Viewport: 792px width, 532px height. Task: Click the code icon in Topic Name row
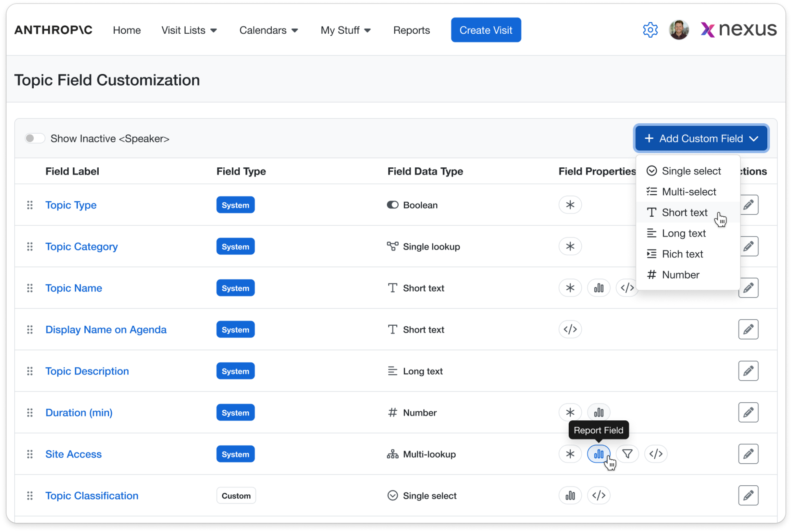point(626,288)
